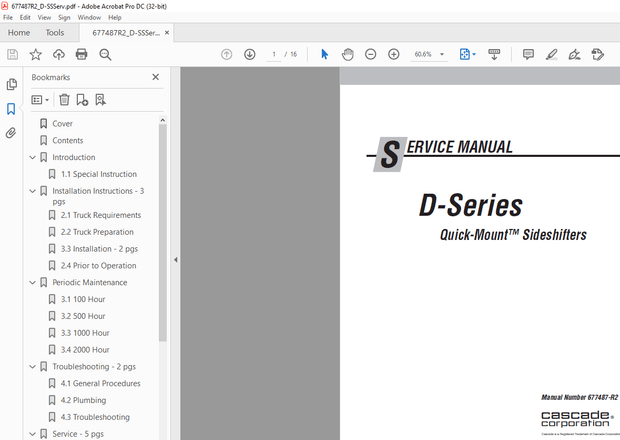This screenshot has height=440, width=620.
Task: Open the Attachments paperclip panel
Action: pyautogui.click(x=11, y=133)
